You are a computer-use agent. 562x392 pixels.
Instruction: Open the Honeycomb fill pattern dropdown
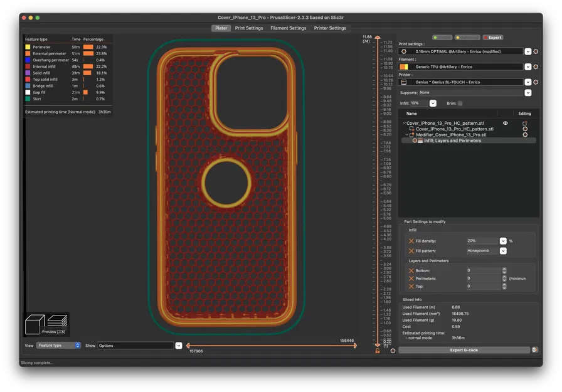(x=502, y=250)
